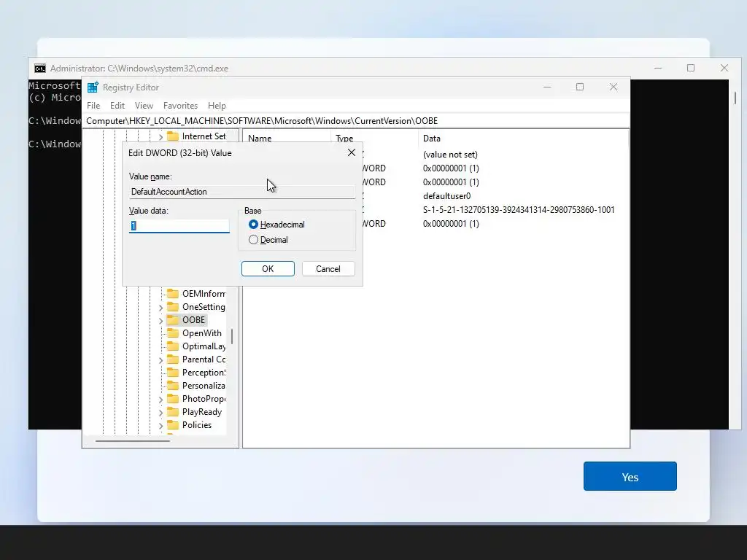Viewport: 747px width, 560px height.
Task: Click the S-1-5-21 SID data value
Action: click(x=519, y=210)
